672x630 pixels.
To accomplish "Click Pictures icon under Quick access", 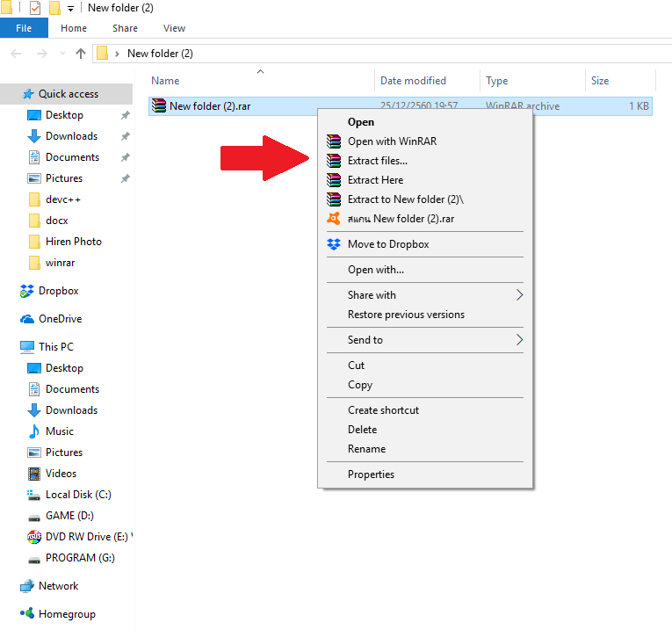I will 34,178.
